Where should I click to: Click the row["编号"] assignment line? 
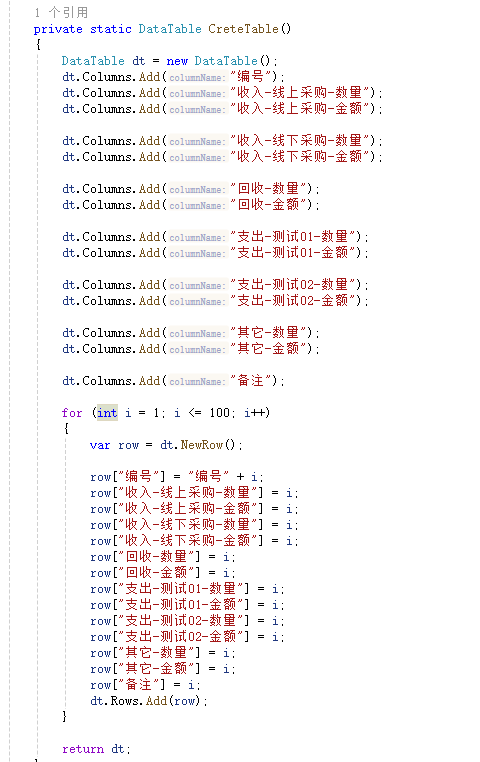coord(177,477)
